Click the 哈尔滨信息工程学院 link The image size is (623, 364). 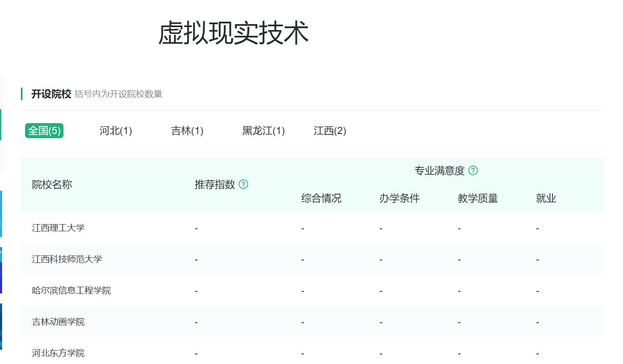(72, 291)
